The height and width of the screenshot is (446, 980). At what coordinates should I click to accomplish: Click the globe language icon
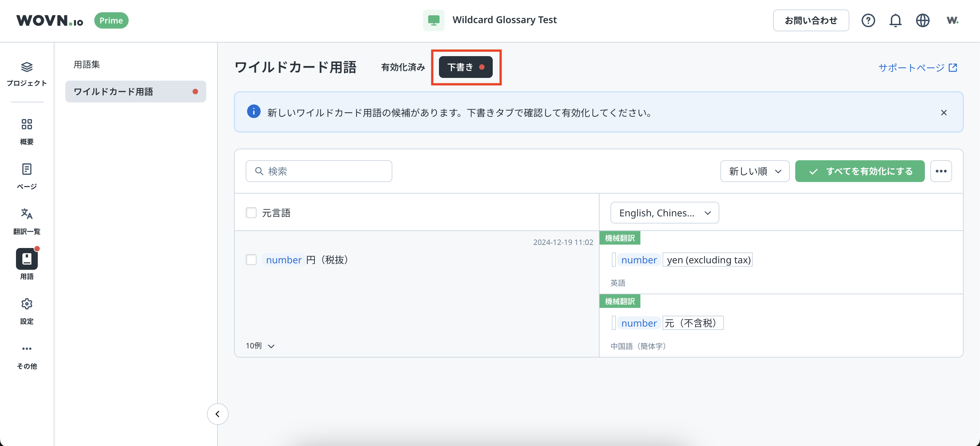[x=922, y=20]
